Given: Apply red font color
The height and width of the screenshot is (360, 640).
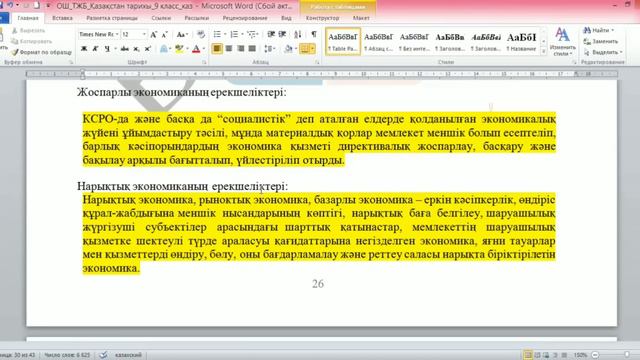Looking at the screenshot, I should click(196, 49).
